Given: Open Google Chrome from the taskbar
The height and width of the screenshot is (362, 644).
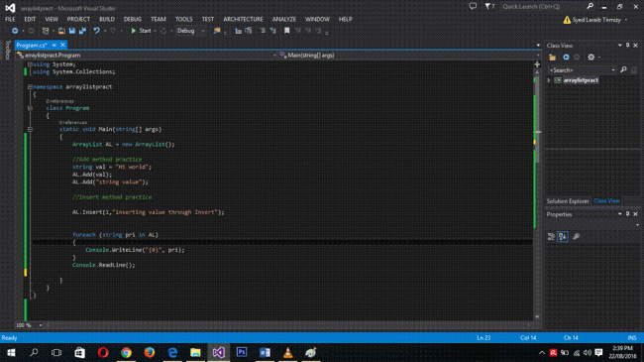Looking at the screenshot, I should [126, 352].
